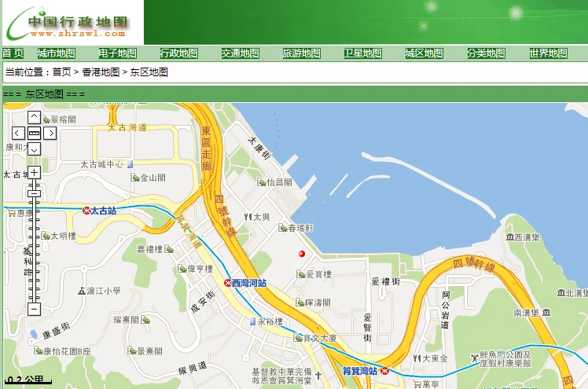This screenshot has height=389, width=588.
Task: Select 西灣河站 MTR station icon
Action: pyautogui.click(x=228, y=283)
